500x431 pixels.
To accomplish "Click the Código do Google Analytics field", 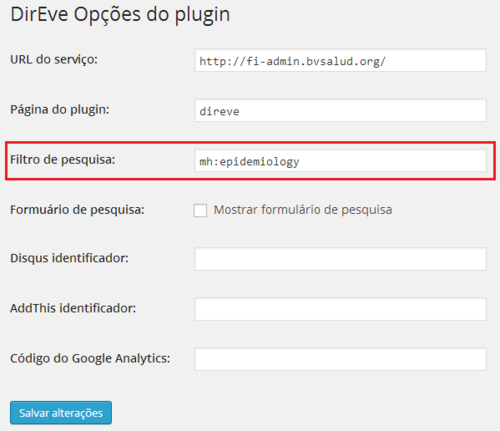I will click(340, 359).
